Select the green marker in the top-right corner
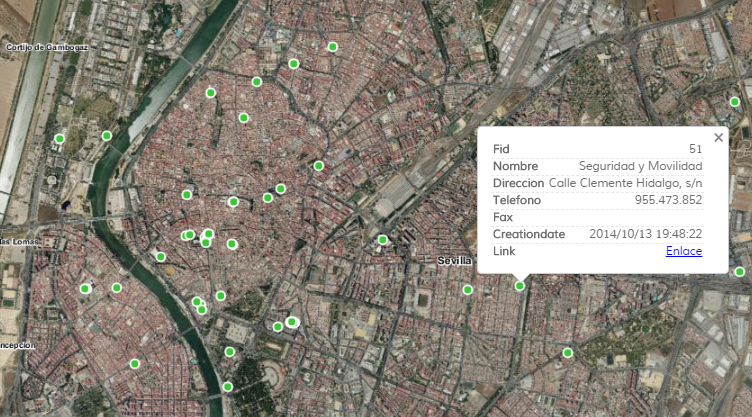752x417 pixels. point(734,102)
